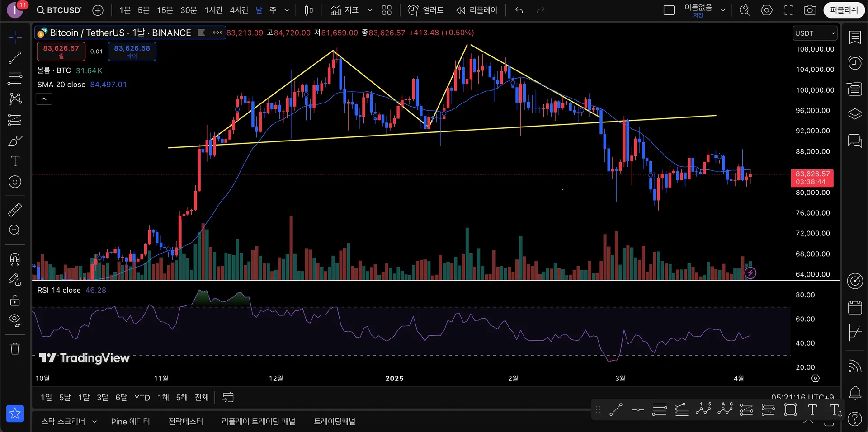Open the USDT currency dropdown
Viewport: 868px width, 432px height.
coord(815,33)
